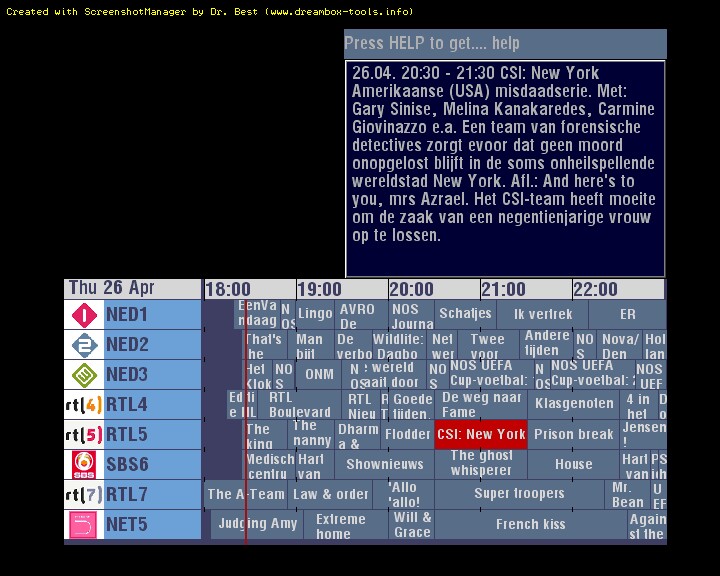Screen dimensions: 720x576
Task: Select Andere tijden on NED2
Action: [x=547, y=344]
